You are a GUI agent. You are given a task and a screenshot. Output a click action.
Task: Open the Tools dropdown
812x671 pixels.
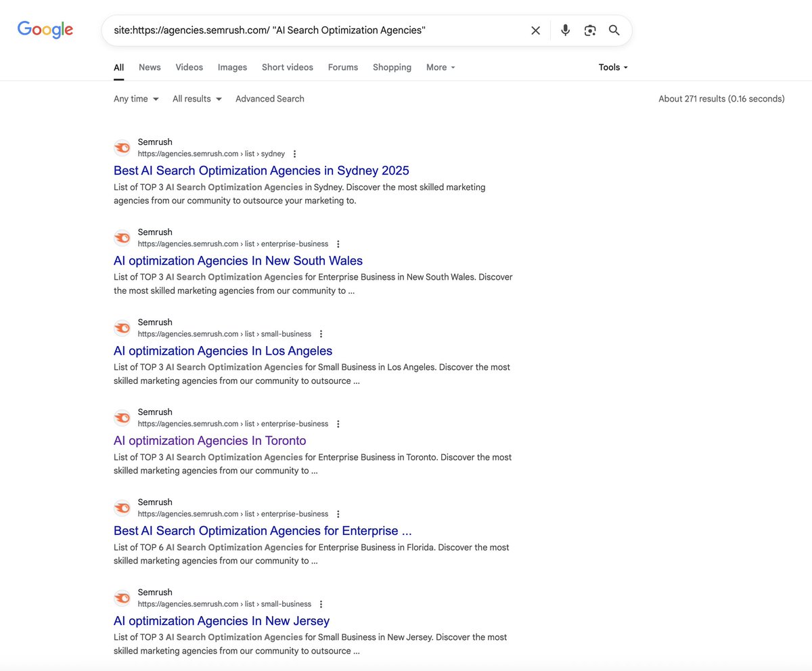point(612,67)
